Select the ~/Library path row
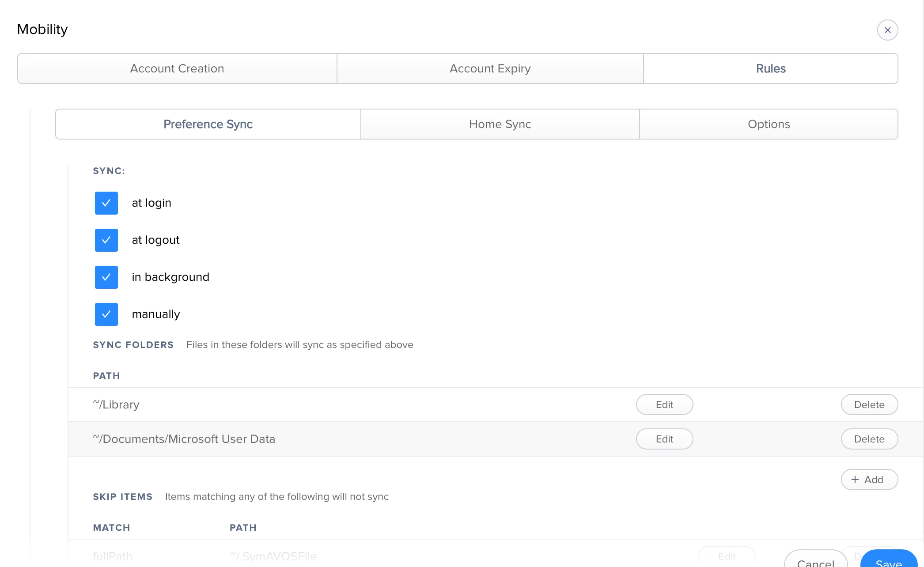Viewport: 924px width, 567px height. (116, 404)
